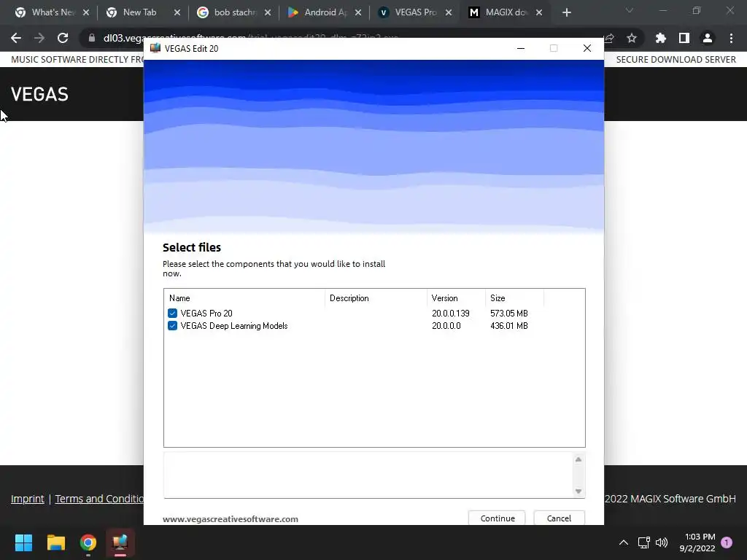Minimize the Chrome browser window
Image resolution: width=747 pixels, height=560 pixels.
[662, 10]
